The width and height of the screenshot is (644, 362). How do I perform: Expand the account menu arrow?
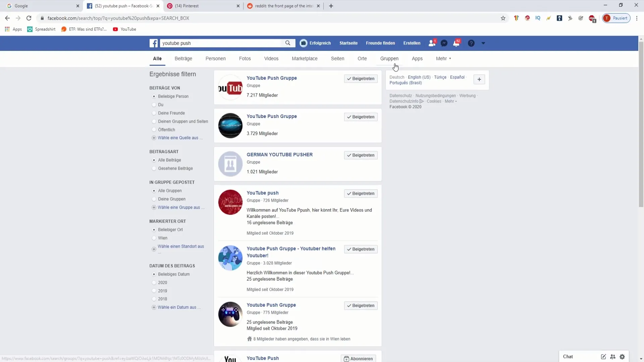tap(483, 43)
